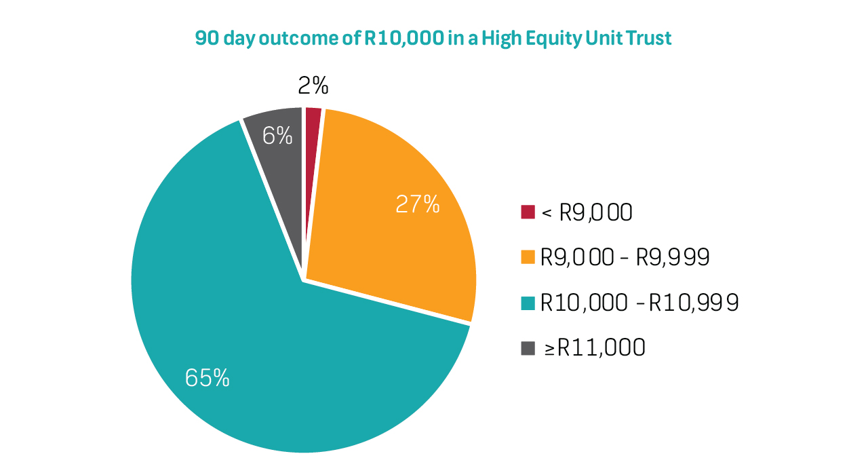Select the 'R9,000 - R9,999' legend label text
This screenshot has width=868, height=475.
[x=625, y=257]
